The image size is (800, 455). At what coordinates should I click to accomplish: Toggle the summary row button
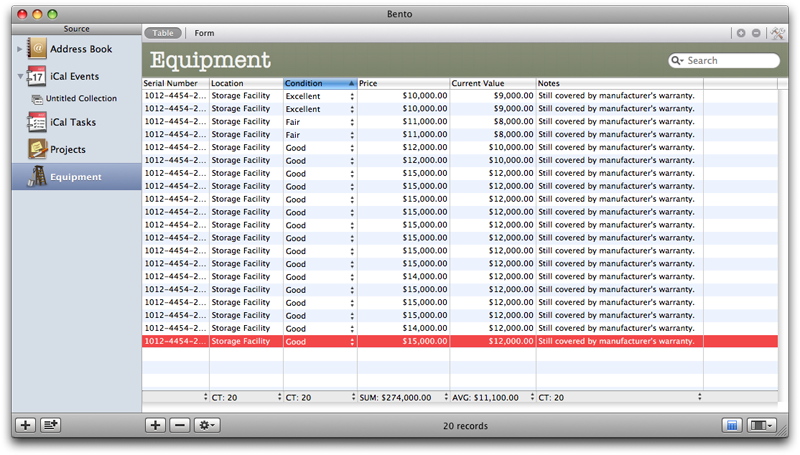click(x=732, y=425)
